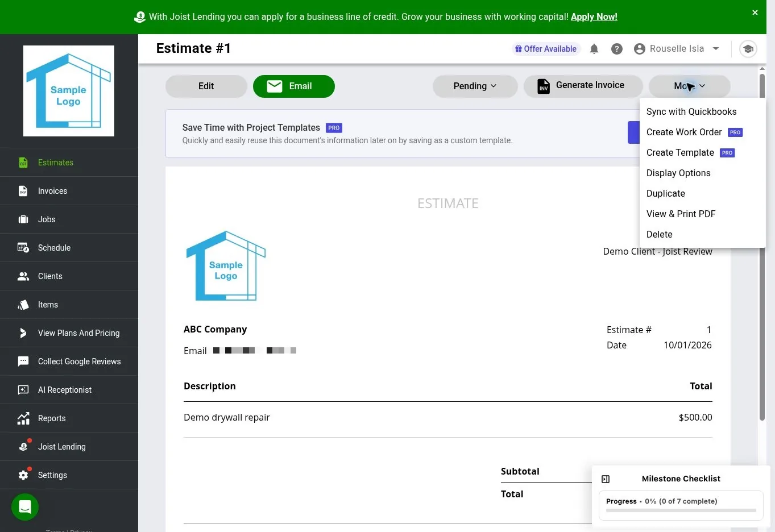Click the Clients people icon
The image size is (775, 532).
click(23, 276)
